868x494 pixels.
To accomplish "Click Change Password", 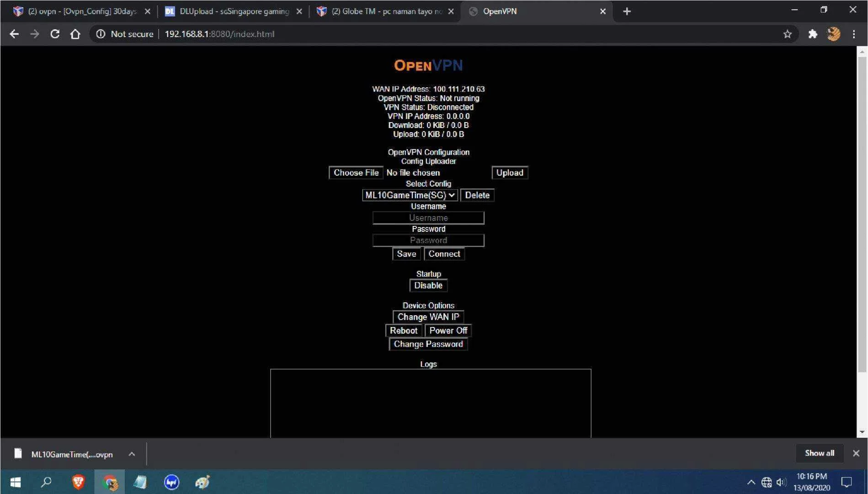I will click(x=428, y=344).
